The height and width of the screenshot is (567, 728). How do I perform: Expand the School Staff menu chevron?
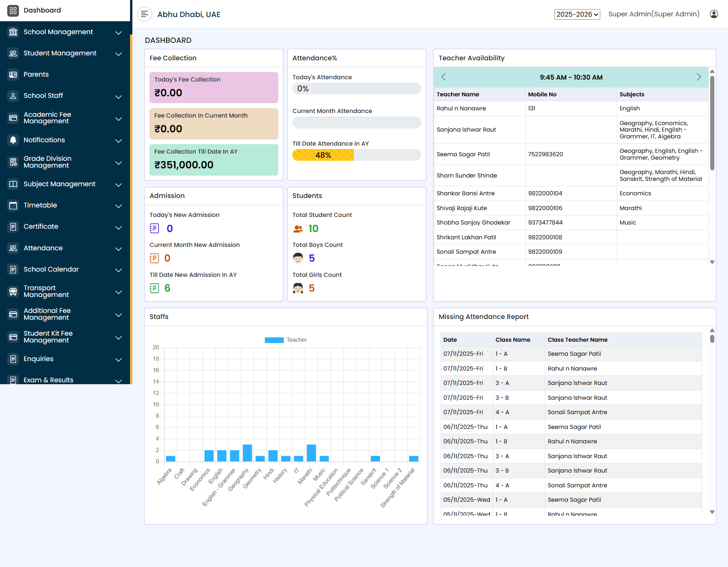[118, 97]
